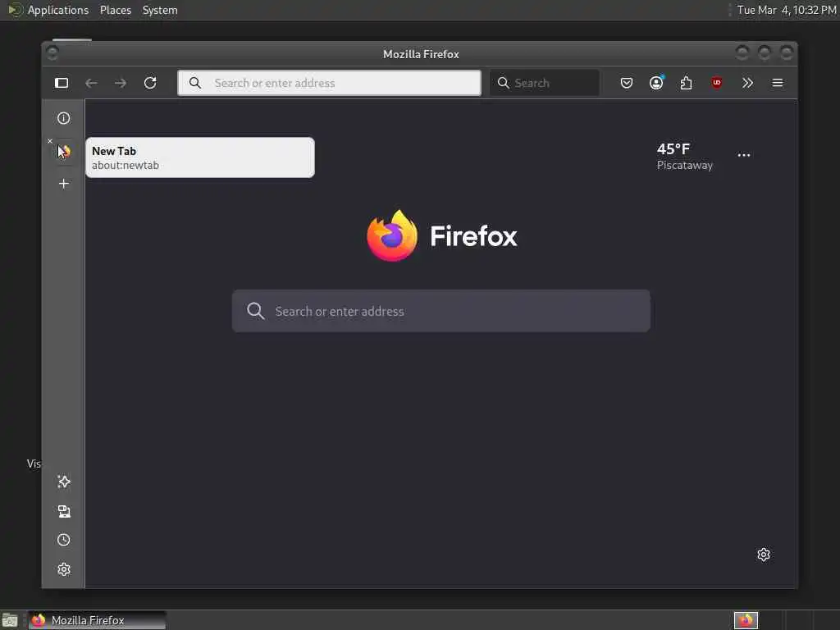Reload the current page
The height and width of the screenshot is (630, 840).
click(x=150, y=83)
